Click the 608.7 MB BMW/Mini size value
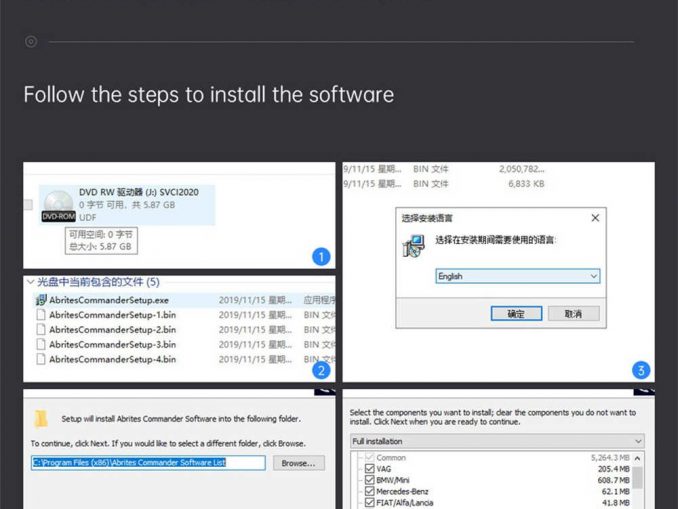Viewport: 678px width, 509px height. click(614, 480)
